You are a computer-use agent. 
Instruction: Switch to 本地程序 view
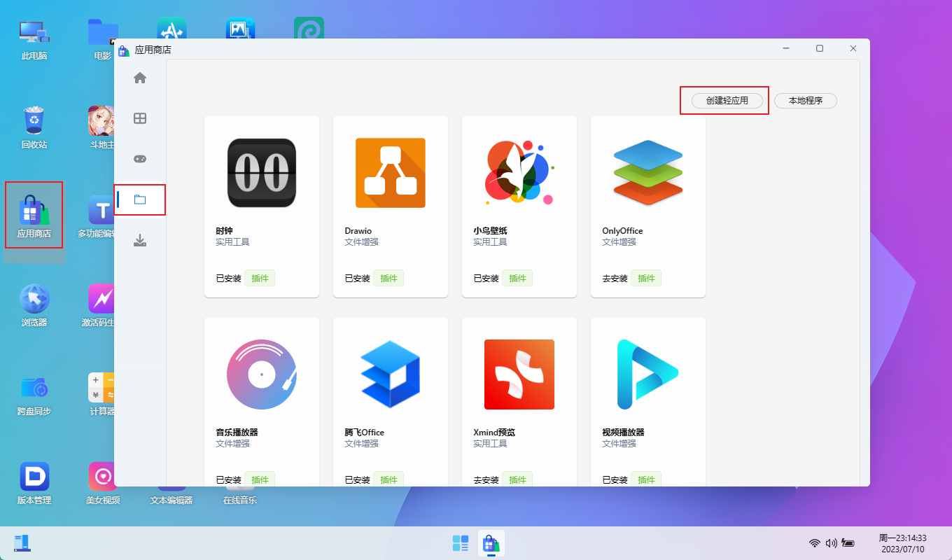[805, 100]
